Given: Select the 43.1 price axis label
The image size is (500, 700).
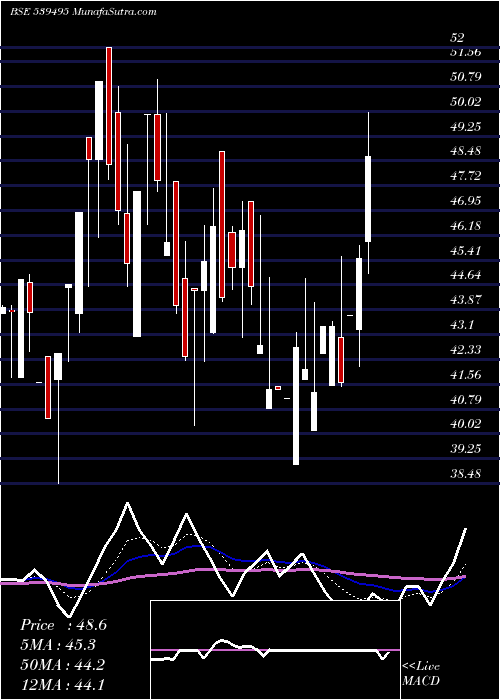Looking at the screenshot, I should [463, 325].
